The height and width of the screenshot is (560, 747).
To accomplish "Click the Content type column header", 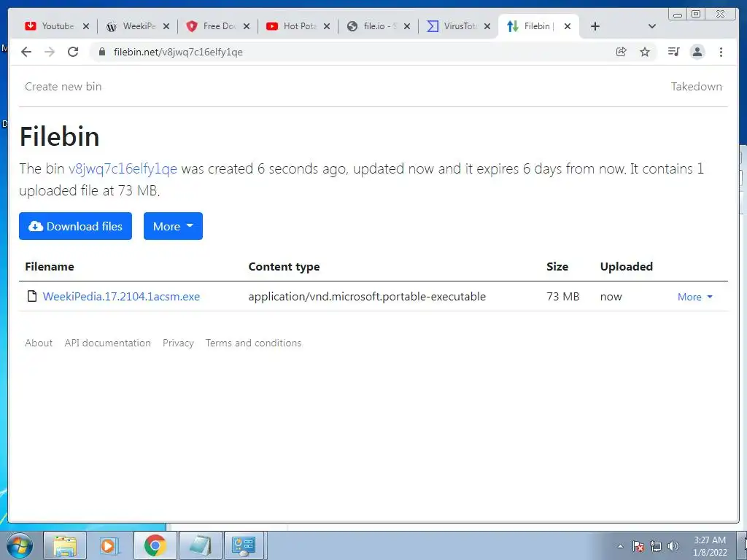I will [x=284, y=267].
